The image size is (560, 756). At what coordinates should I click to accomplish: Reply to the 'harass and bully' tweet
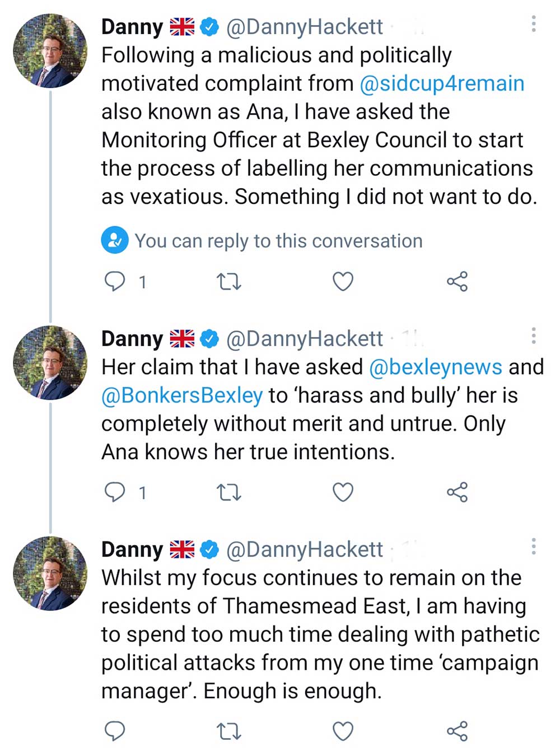click(x=115, y=492)
